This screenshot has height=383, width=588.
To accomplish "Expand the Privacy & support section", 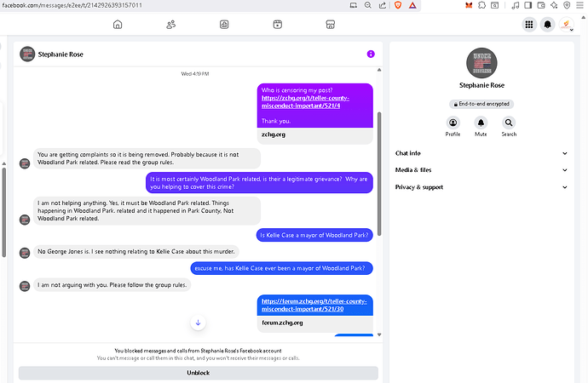I will click(481, 187).
